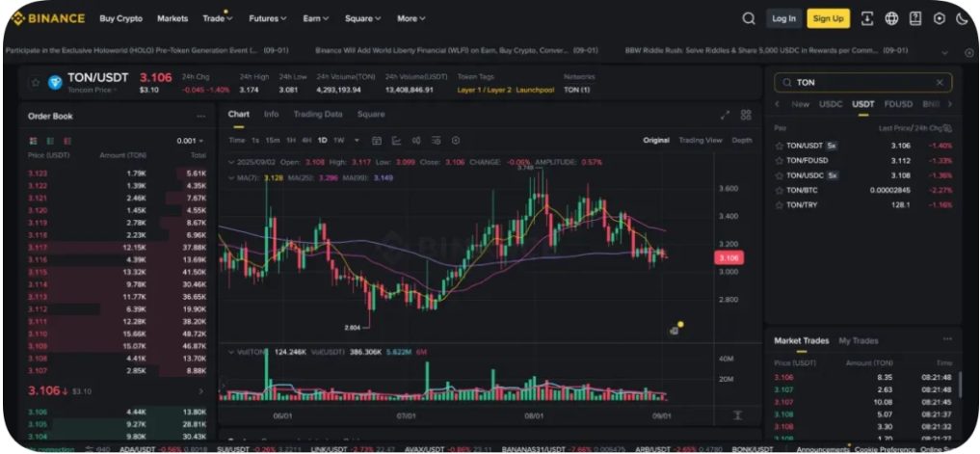Go to Markets page

tap(172, 18)
